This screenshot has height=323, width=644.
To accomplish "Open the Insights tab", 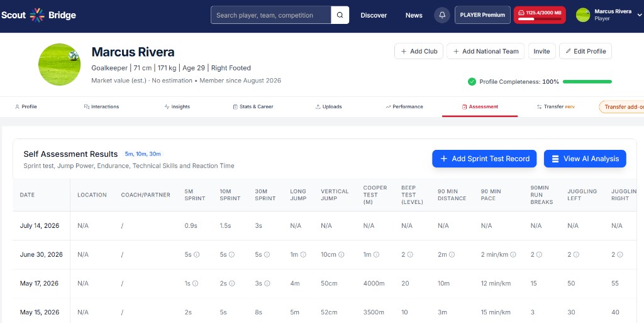I will pos(177,106).
